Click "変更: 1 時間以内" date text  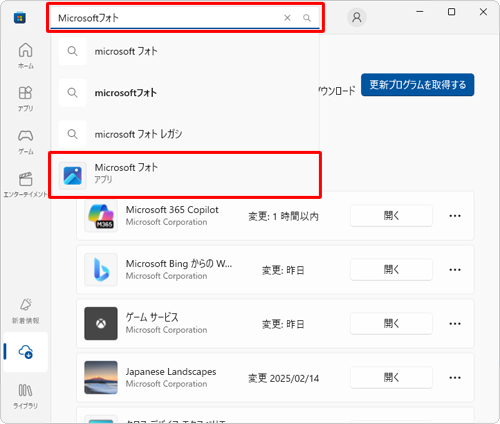pyautogui.click(x=283, y=217)
